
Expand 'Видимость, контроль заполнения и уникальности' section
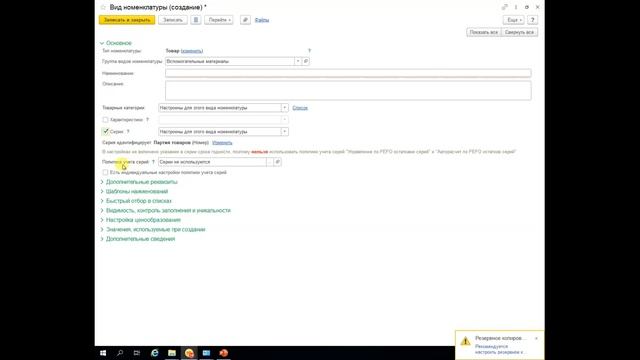(x=168, y=210)
